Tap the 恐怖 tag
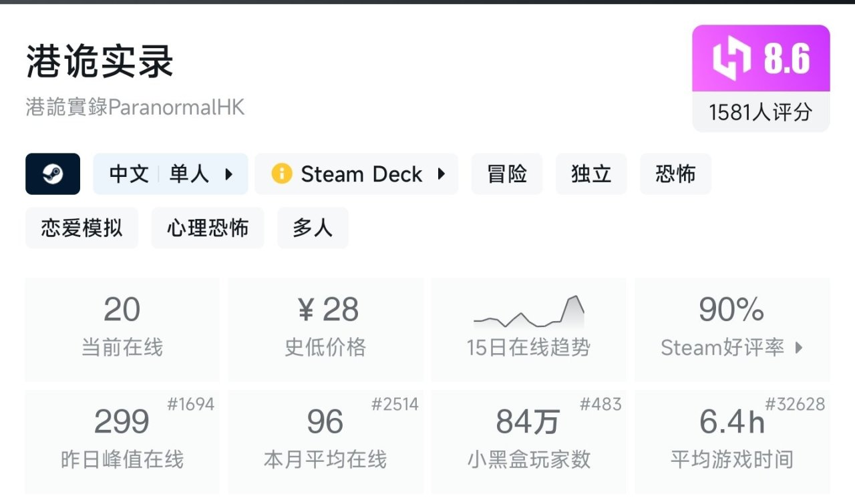This screenshot has height=504, width=855. (x=675, y=174)
